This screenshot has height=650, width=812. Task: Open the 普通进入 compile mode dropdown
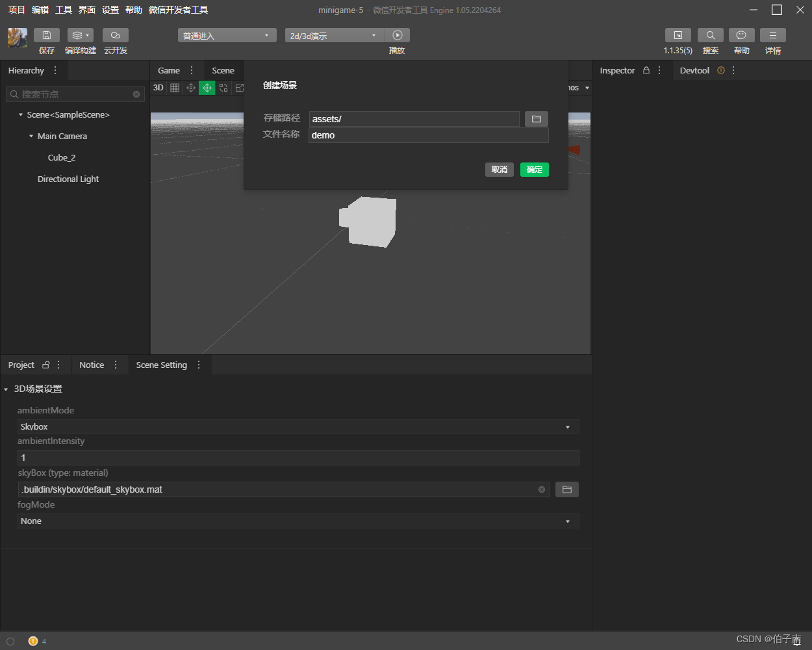227,35
